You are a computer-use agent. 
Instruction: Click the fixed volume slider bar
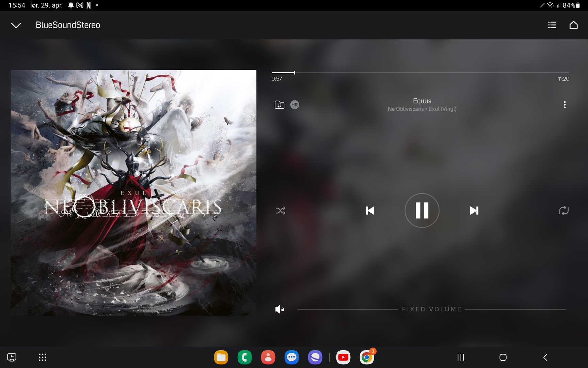(431, 309)
